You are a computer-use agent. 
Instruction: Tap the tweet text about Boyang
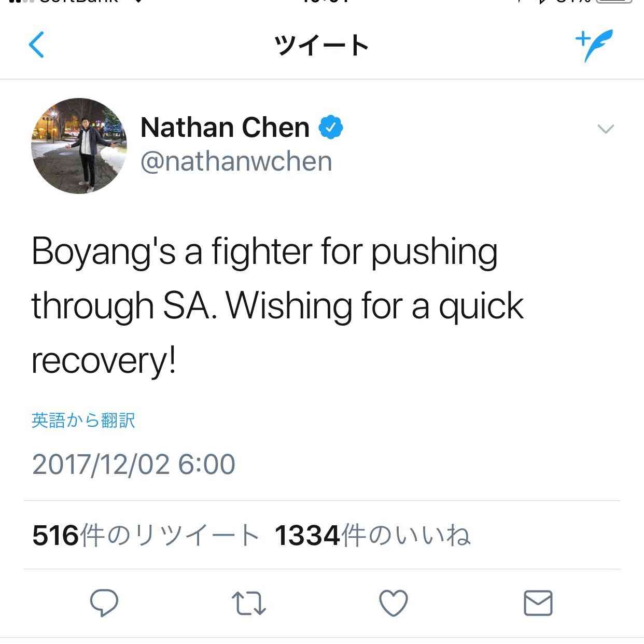point(277,306)
